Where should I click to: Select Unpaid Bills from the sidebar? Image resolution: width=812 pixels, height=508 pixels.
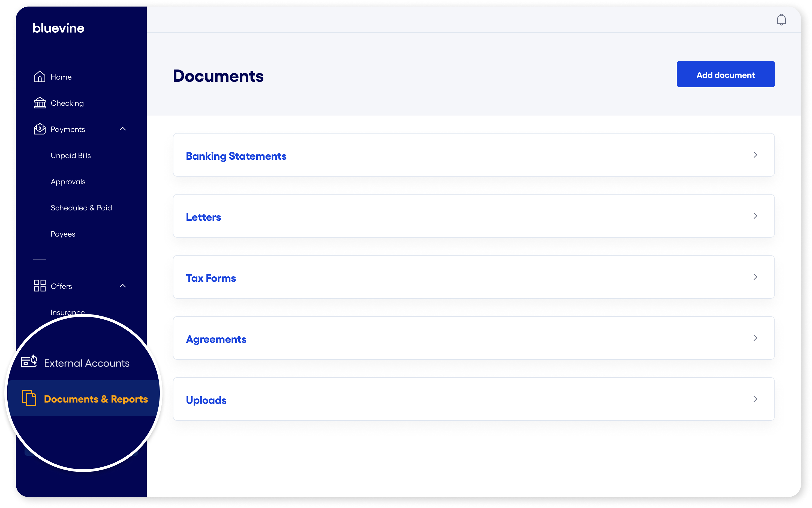tap(71, 155)
